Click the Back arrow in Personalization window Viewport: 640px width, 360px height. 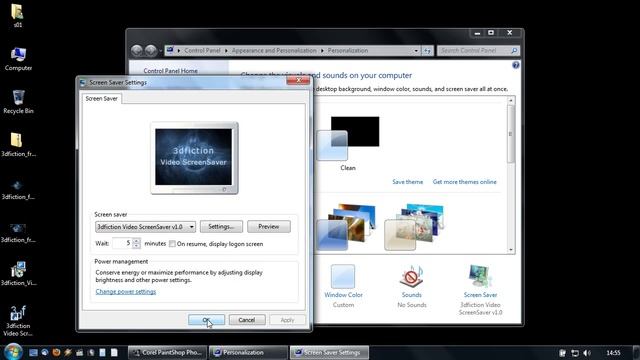point(137,50)
